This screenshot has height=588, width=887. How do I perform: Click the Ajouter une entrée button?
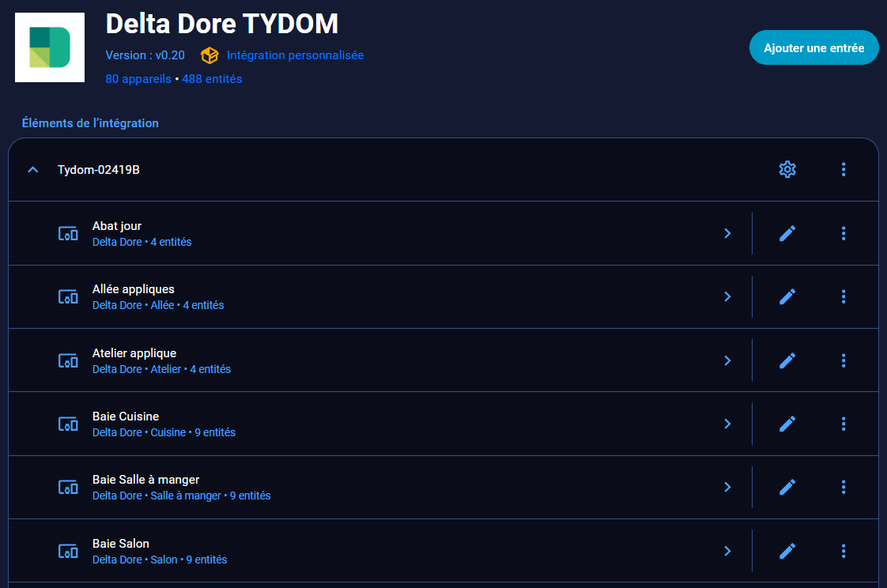(813, 47)
